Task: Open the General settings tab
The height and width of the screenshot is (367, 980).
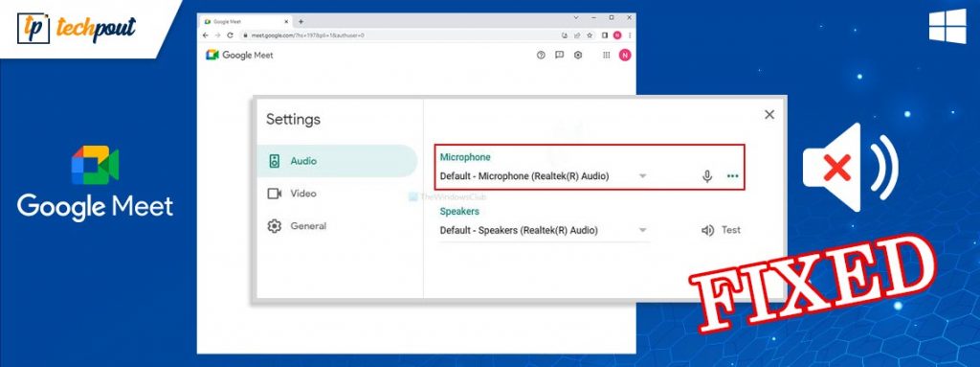Action: (338, 226)
